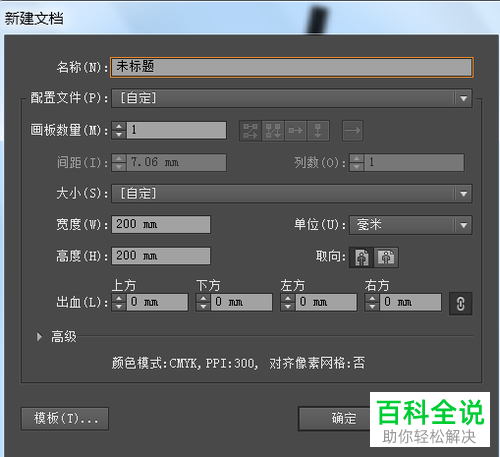
Task: Click the 下方 bottom bleed field
Action: [241, 302]
